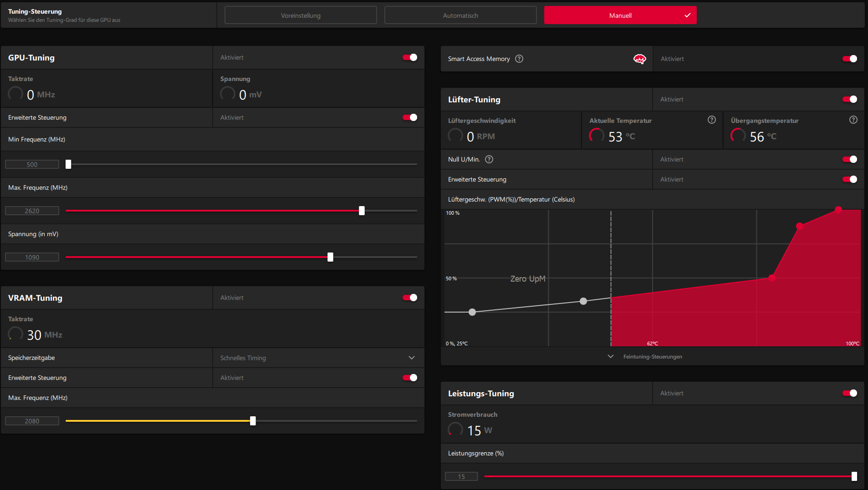The width and height of the screenshot is (868, 490).
Task: Click the VRAM Max. Frequenz slider handle
Action: click(253, 421)
